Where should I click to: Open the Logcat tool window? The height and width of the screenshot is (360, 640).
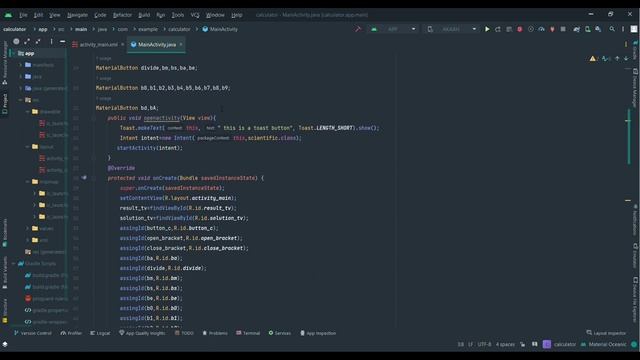pyautogui.click(x=100, y=333)
